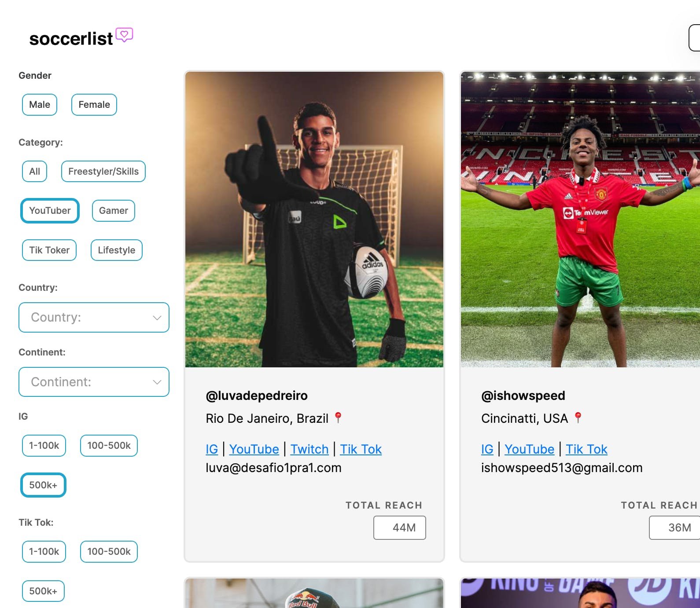Open the Country dropdown chevron
Image resolution: width=700 pixels, height=608 pixels.
pos(157,318)
